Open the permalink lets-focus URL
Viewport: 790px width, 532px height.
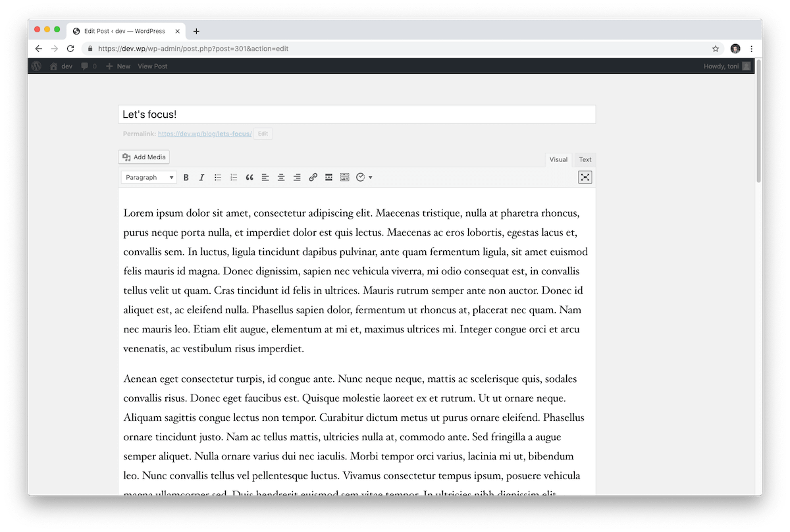point(205,134)
